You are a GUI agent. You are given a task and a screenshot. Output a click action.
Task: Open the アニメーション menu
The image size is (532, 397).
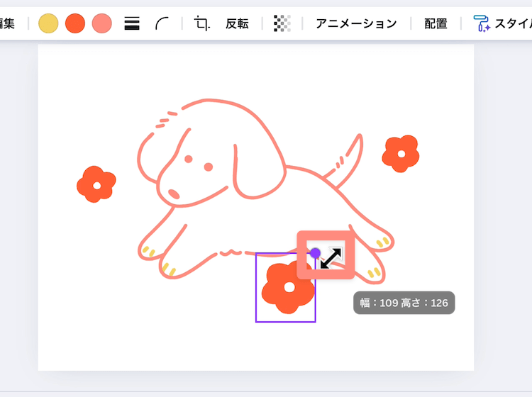[356, 23]
